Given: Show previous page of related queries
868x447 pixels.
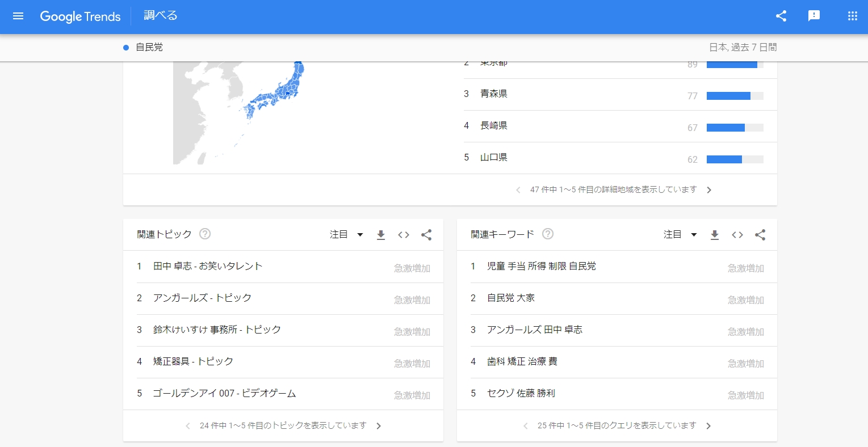Looking at the screenshot, I should point(526,426).
